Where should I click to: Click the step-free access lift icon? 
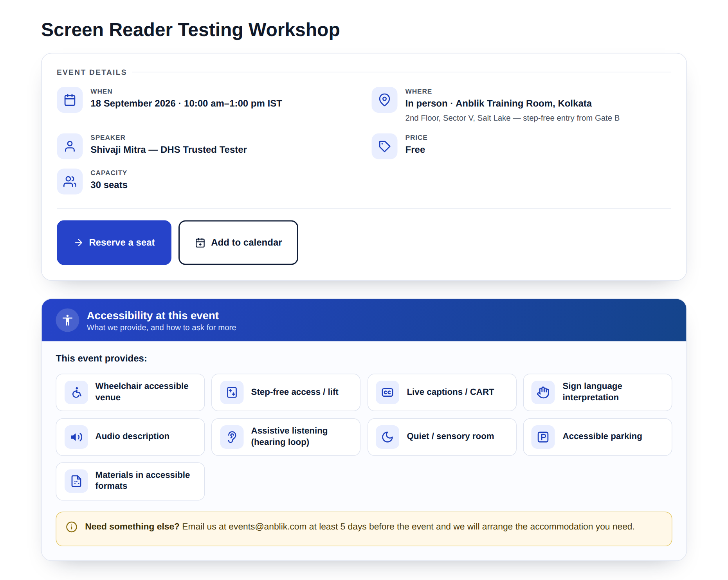(x=232, y=392)
